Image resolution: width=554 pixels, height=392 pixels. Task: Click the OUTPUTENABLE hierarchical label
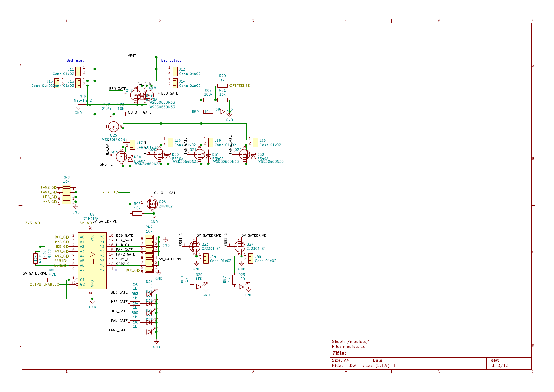[44, 284]
